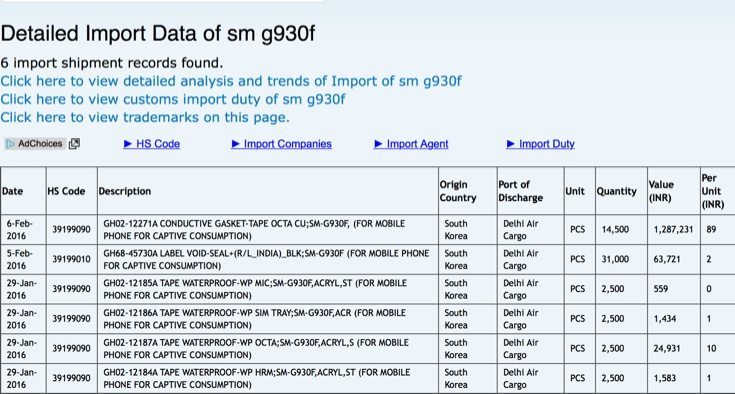
Task: Click HS code 39199010 cell
Action: [71, 259]
